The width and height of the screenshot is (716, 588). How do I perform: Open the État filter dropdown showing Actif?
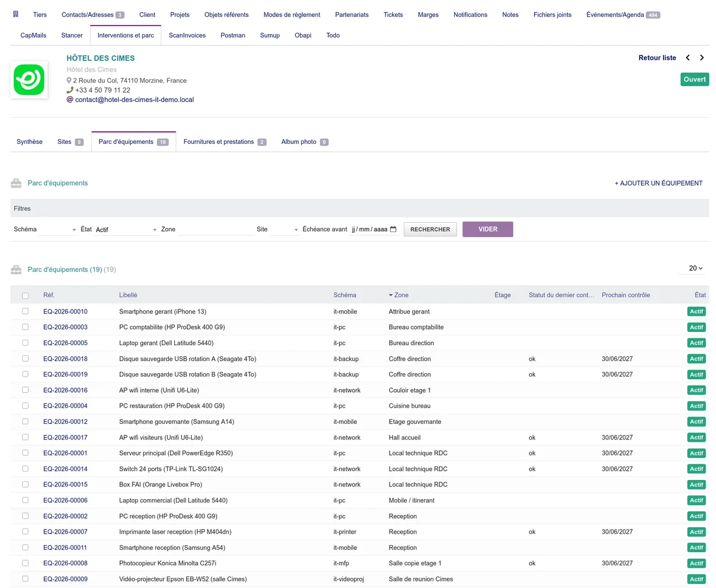pos(126,229)
